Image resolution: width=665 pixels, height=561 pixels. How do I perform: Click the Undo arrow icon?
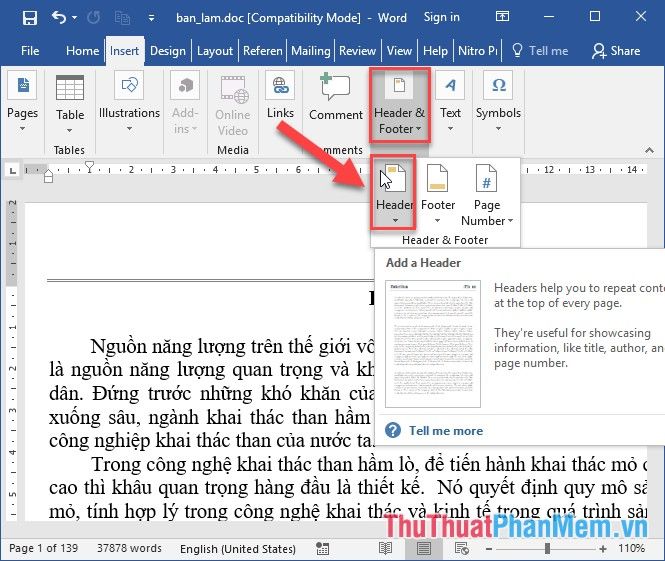point(60,17)
